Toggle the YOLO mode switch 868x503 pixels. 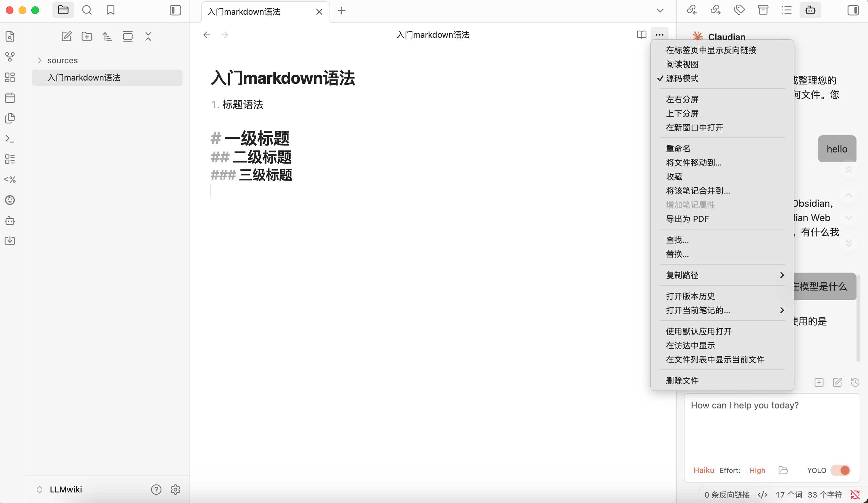pos(840,470)
